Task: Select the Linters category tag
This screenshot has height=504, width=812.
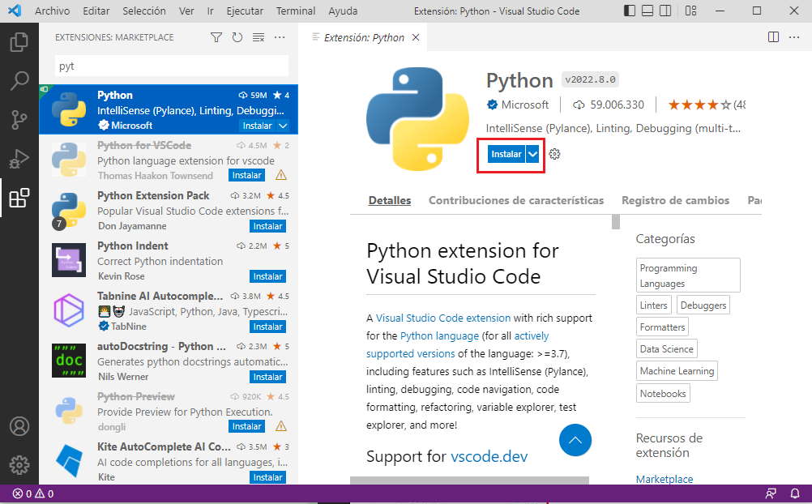Action: pyautogui.click(x=653, y=305)
